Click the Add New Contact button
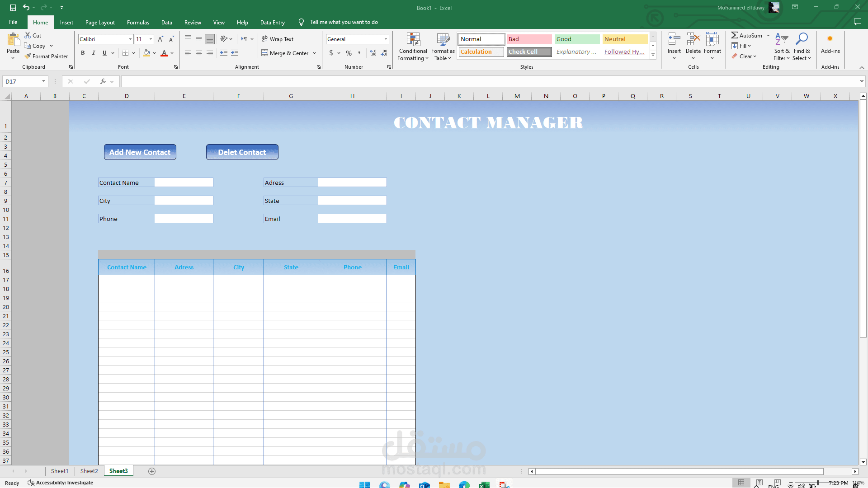Screen dimensions: 868x488 140,152
